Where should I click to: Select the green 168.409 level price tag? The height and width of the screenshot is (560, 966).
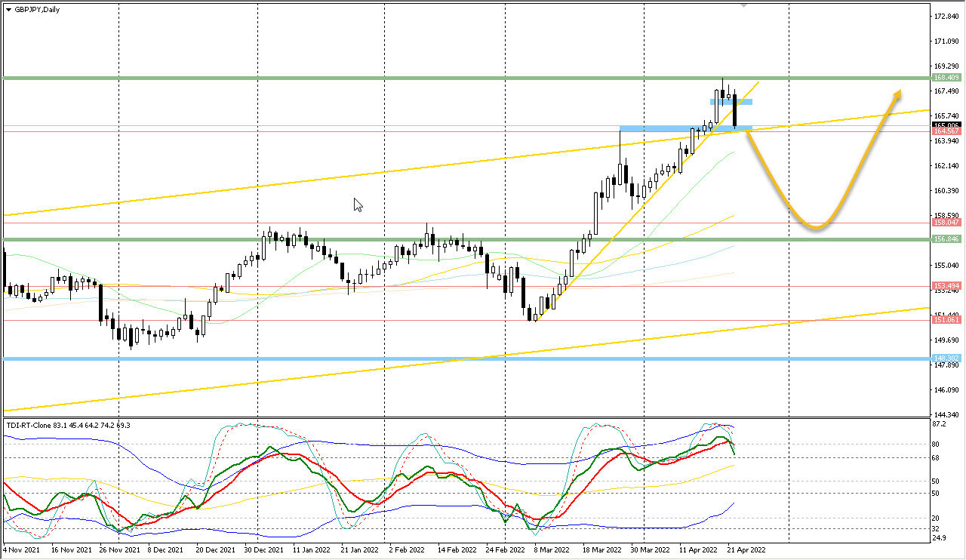[946, 78]
